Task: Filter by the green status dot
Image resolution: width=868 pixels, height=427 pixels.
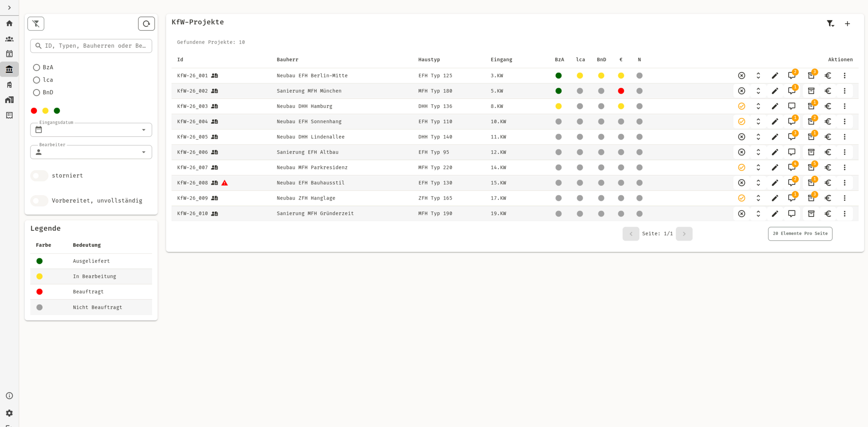Action: pos(57,111)
